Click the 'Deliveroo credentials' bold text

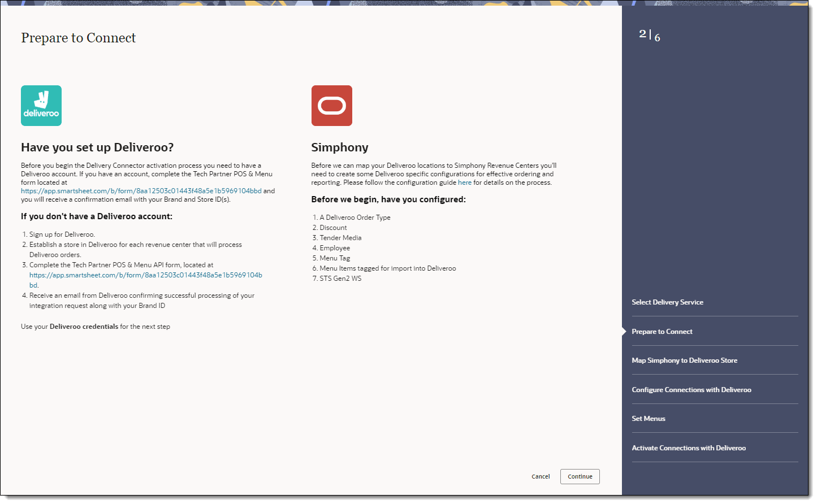coord(84,327)
